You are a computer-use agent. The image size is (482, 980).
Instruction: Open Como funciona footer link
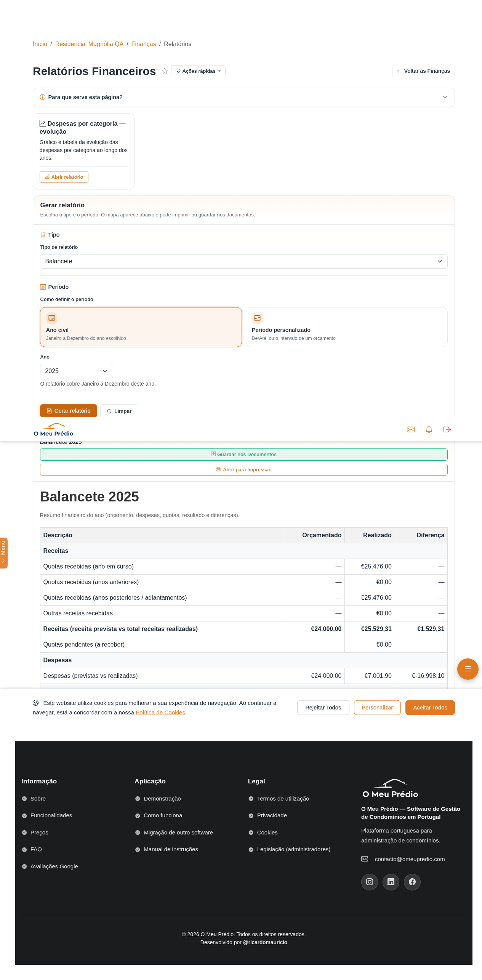pyautogui.click(x=163, y=815)
